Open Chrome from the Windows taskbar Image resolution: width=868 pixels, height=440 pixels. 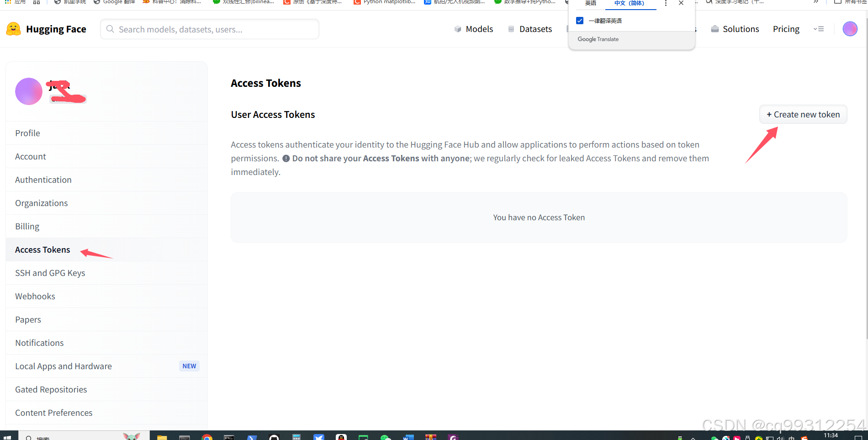[207, 438]
